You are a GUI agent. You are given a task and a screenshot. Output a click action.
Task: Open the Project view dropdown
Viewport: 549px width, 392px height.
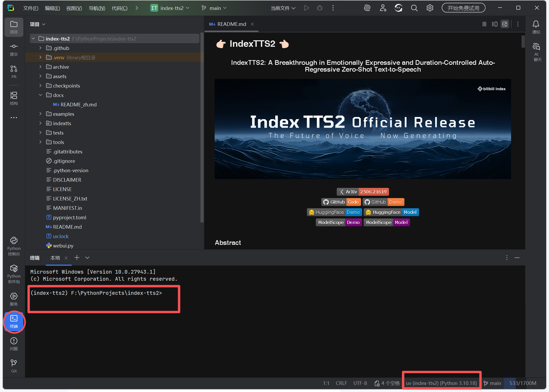pos(38,24)
